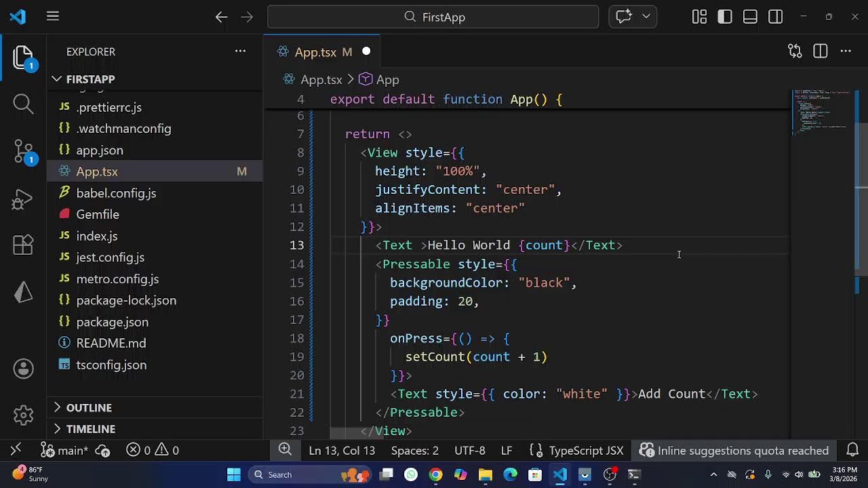Expand the OUTLINE section

pyautogui.click(x=155, y=407)
